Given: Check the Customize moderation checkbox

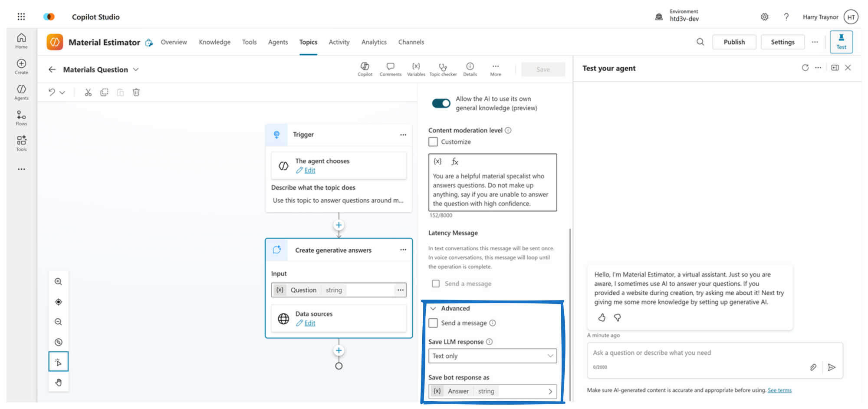Looking at the screenshot, I should [433, 142].
